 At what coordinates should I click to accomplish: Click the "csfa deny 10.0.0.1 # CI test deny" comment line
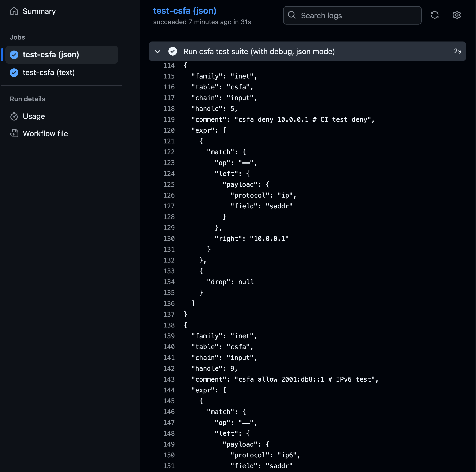point(283,120)
